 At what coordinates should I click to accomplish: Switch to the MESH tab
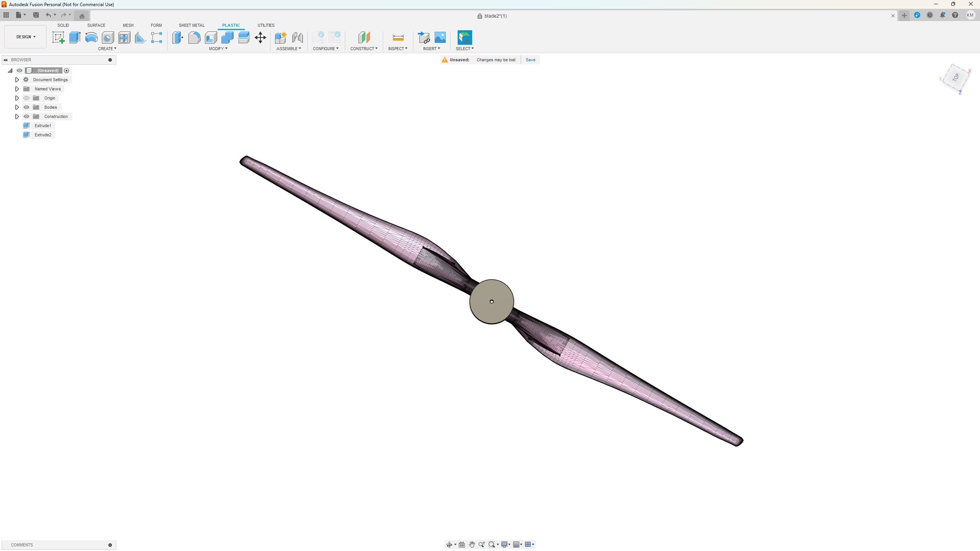tap(128, 25)
